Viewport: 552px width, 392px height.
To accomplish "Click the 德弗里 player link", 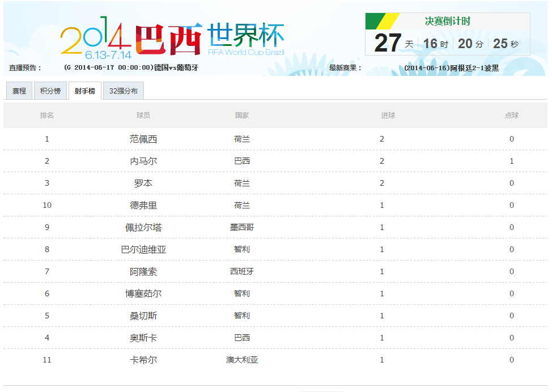I will point(145,204).
